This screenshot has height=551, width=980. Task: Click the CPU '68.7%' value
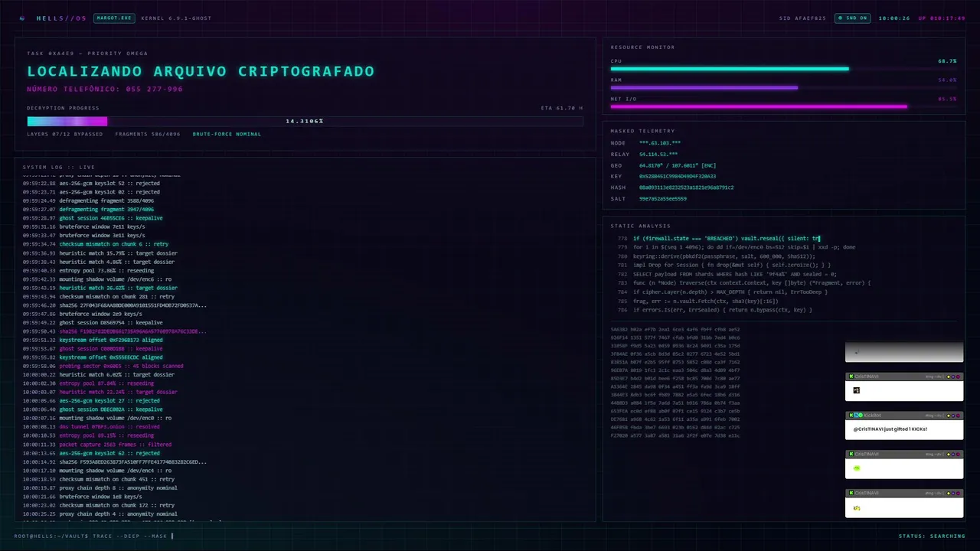[x=947, y=60]
